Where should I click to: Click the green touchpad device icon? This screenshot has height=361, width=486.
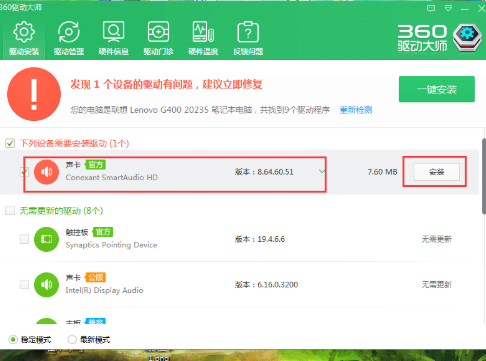46,239
